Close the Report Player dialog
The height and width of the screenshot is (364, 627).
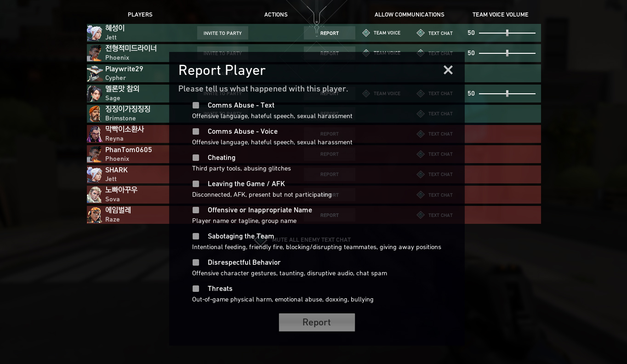coord(448,70)
